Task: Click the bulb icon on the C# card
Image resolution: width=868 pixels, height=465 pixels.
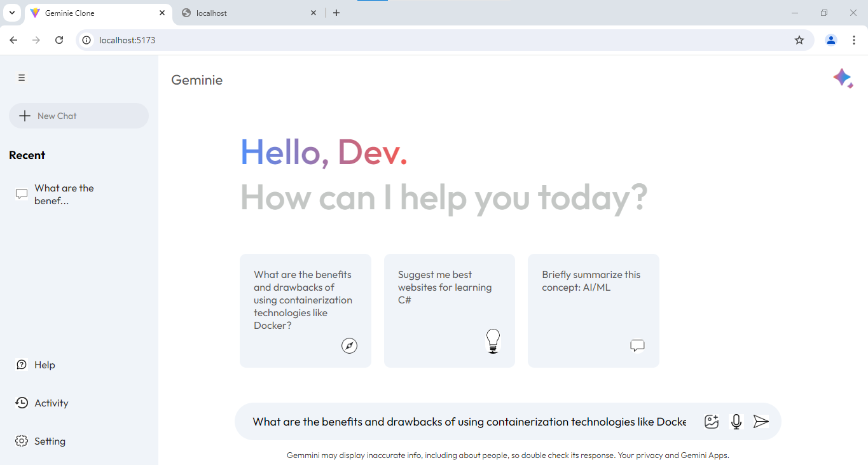Action: (493, 342)
